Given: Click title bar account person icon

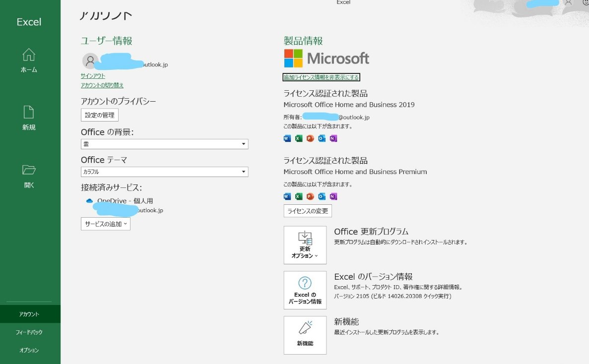Looking at the screenshot, I should (568, 2).
